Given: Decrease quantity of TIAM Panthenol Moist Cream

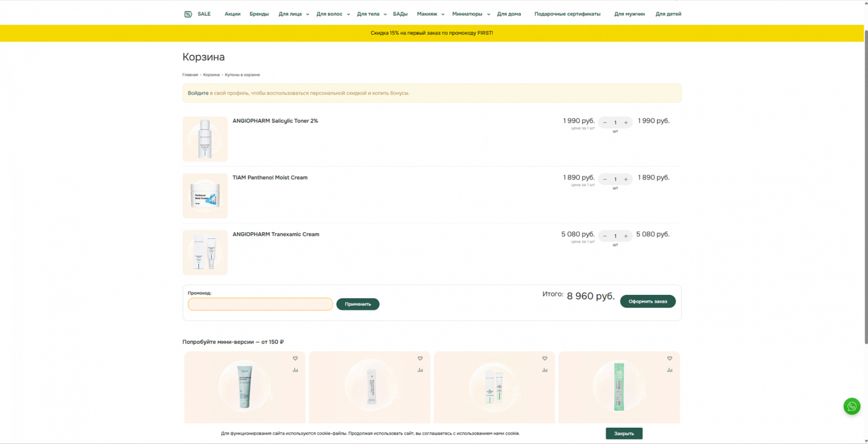Looking at the screenshot, I should click(x=605, y=180).
